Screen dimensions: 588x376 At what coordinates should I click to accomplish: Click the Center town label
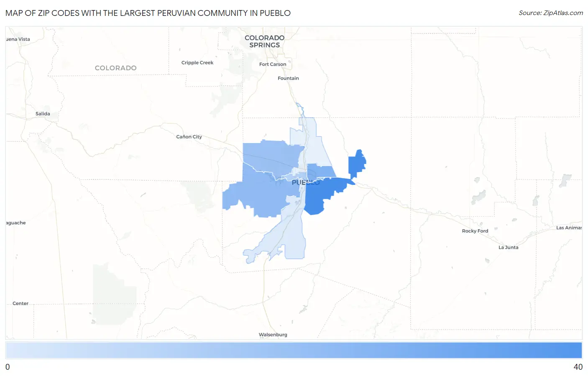tap(20, 304)
